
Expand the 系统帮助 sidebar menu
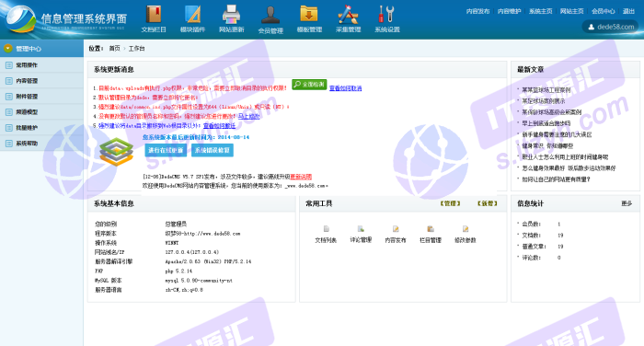click(41, 143)
